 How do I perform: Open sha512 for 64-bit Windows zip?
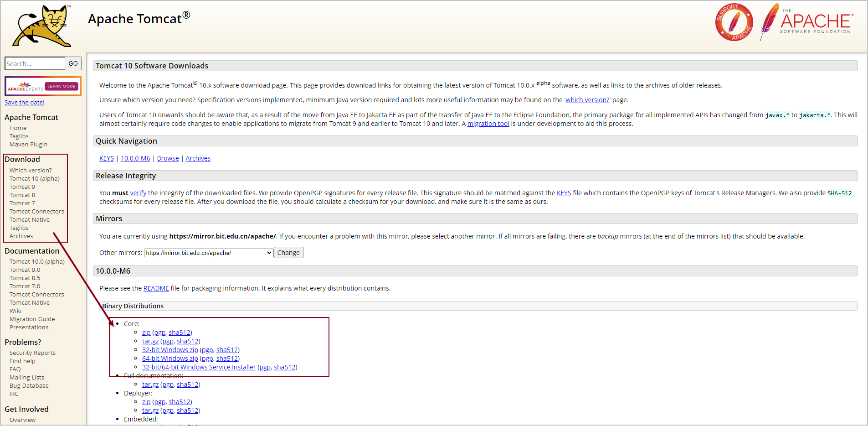[x=227, y=358]
